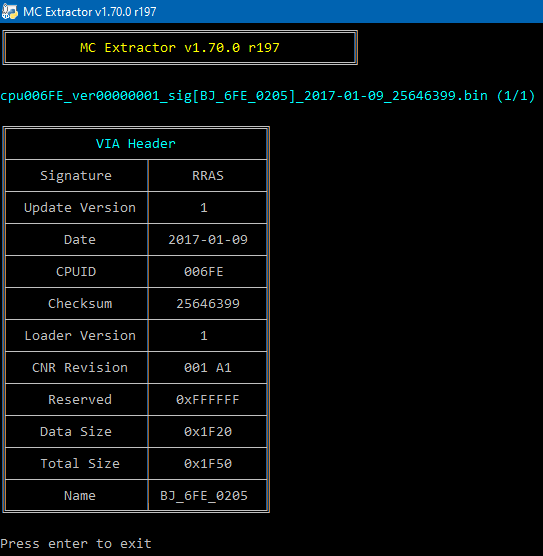Image resolution: width=543 pixels, height=556 pixels.
Task: Click the checksum value '25646399'
Action: pos(208,304)
